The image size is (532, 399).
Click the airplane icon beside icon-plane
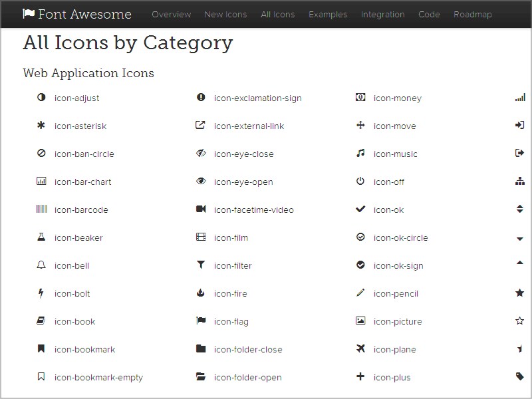click(x=360, y=348)
